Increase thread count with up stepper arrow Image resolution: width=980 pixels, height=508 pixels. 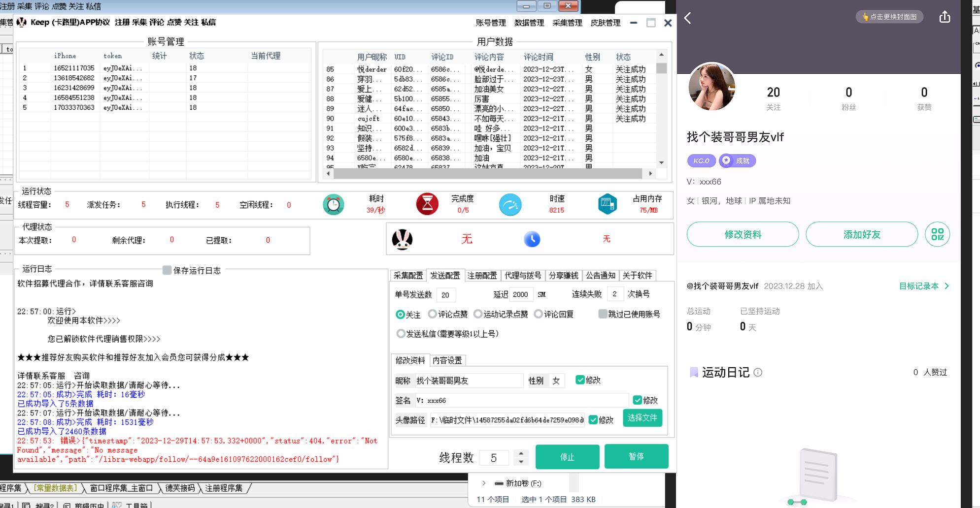coord(521,453)
